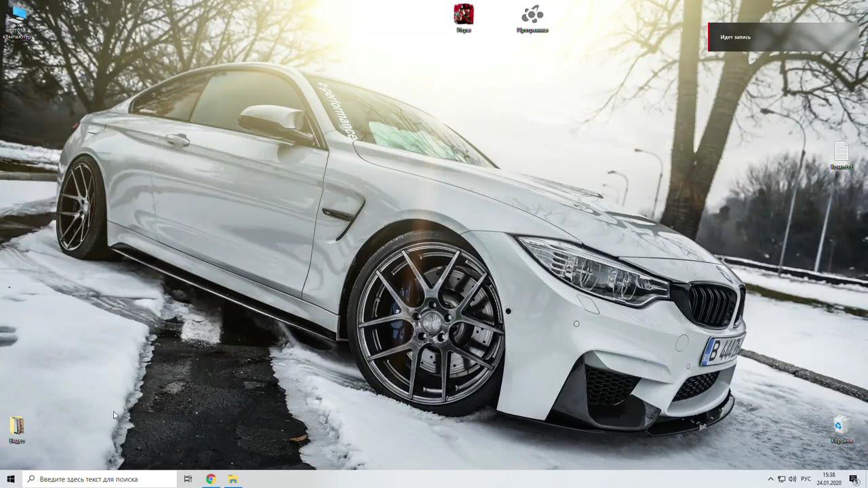Select the Видео folder icon
The image size is (868, 488).
tap(17, 430)
